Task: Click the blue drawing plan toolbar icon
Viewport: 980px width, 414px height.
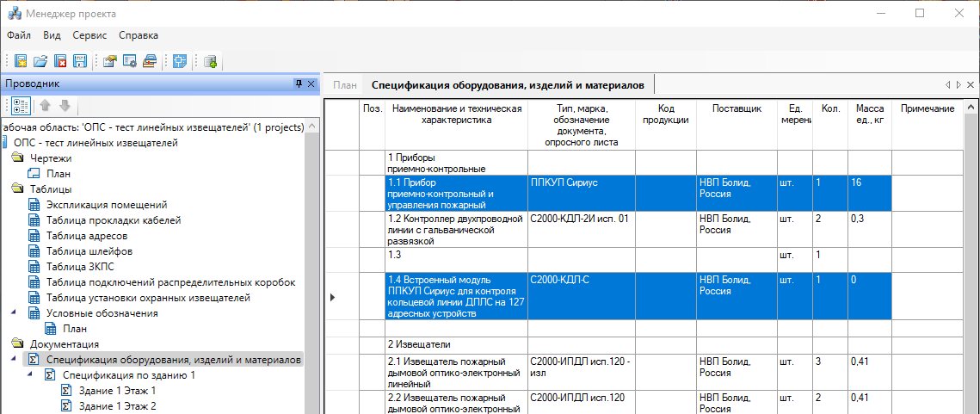Action: 180,61
